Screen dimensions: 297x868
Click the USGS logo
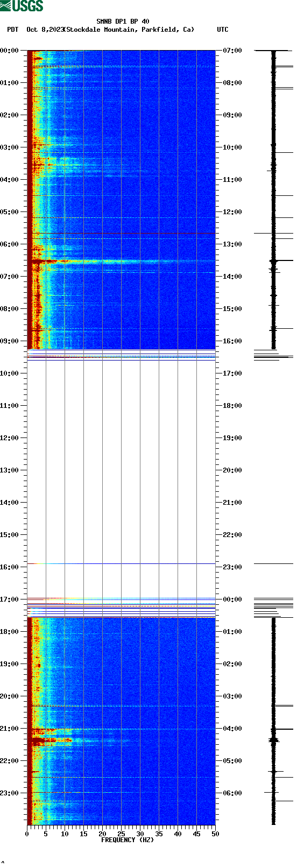click(22, 6)
